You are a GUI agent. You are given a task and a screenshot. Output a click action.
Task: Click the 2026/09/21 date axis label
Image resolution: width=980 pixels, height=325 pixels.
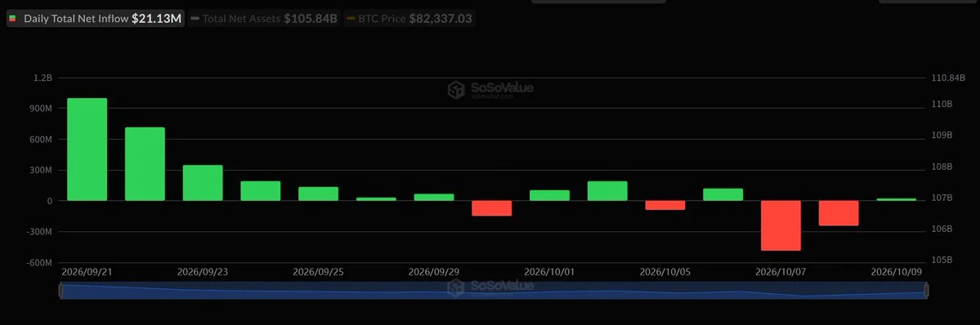pos(87,273)
